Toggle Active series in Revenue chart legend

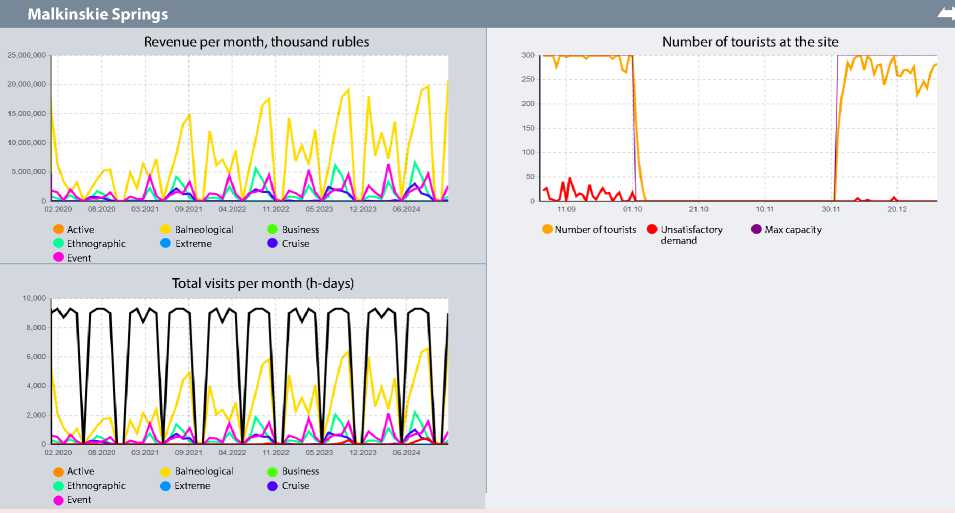[74, 230]
